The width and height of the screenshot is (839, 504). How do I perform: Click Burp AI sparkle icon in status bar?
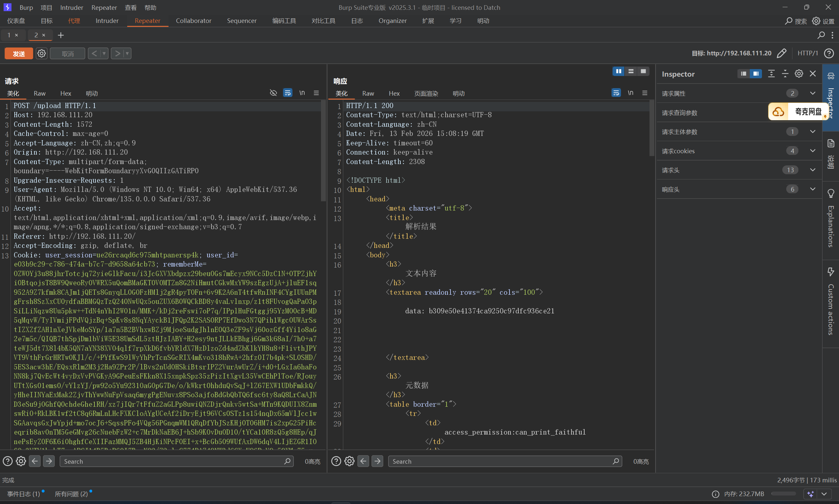click(811, 494)
